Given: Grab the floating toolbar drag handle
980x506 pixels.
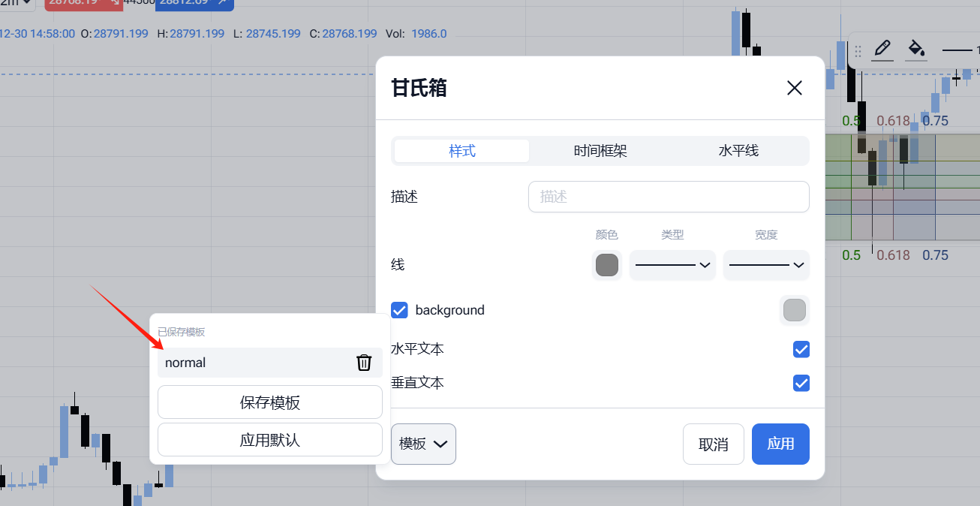Looking at the screenshot, I should pyautogui.click(x=858, y=50).
